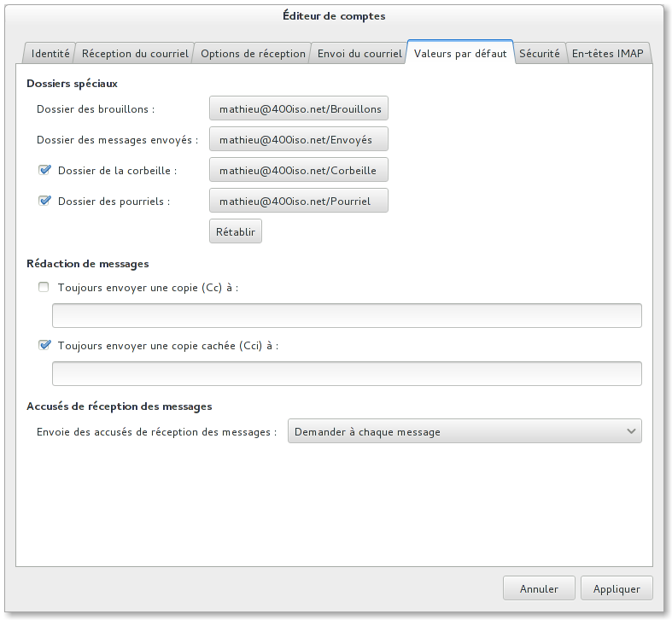Switch to En-têtes IMAP tab

click(610, 53)
